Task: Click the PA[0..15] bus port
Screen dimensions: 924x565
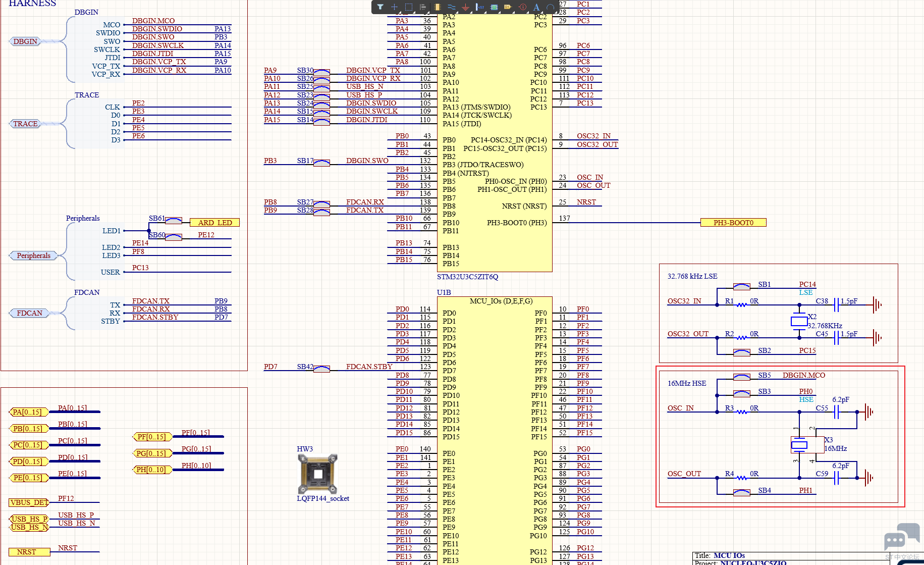Action: click(29, 413)
